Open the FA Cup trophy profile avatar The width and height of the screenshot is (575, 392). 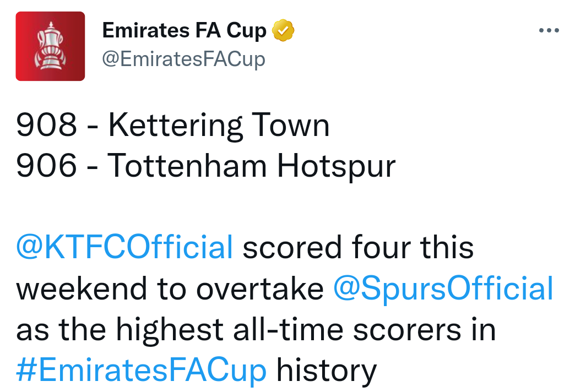click(x=50, y=46)
